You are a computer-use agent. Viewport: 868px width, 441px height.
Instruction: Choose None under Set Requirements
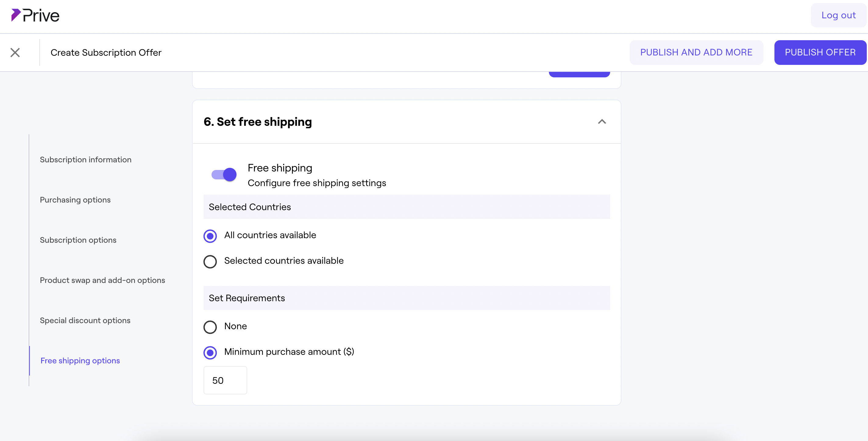(x=210, y=327)
